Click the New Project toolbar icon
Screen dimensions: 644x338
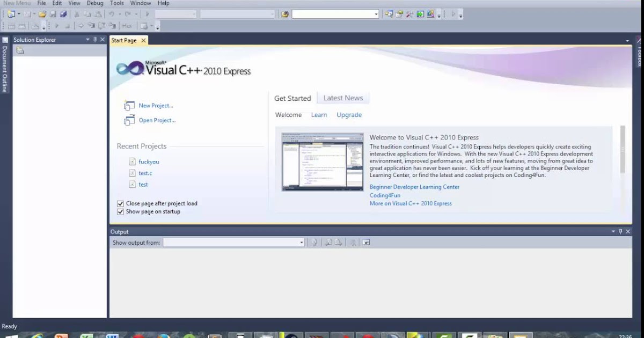coord(11,14)
